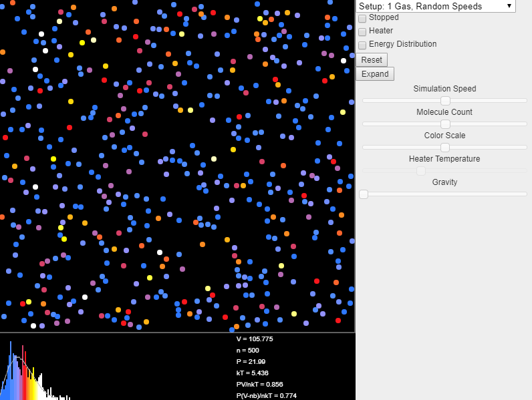Click the P = 21.99 pressure readout

click(x=251, y=362)
